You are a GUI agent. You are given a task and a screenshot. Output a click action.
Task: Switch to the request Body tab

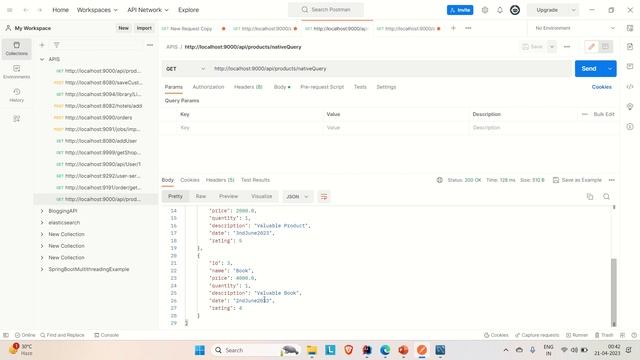pos(282,87)
